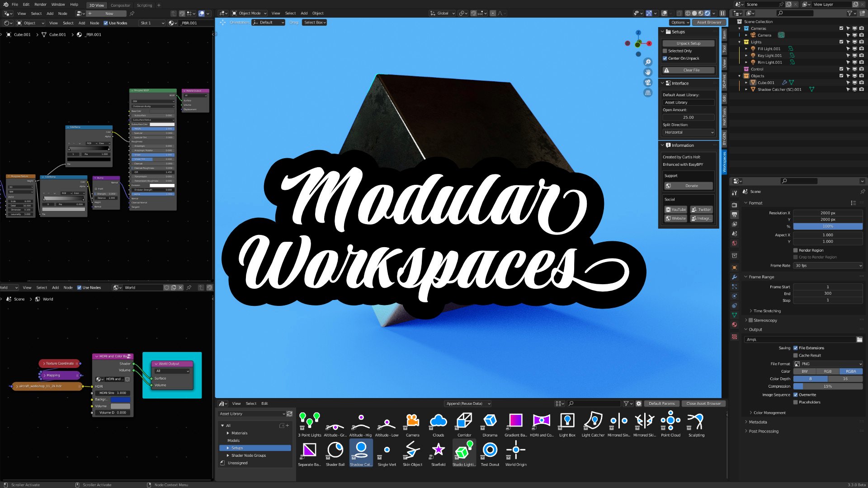Switch viewport to Rendered shading mode

point(707,13)
